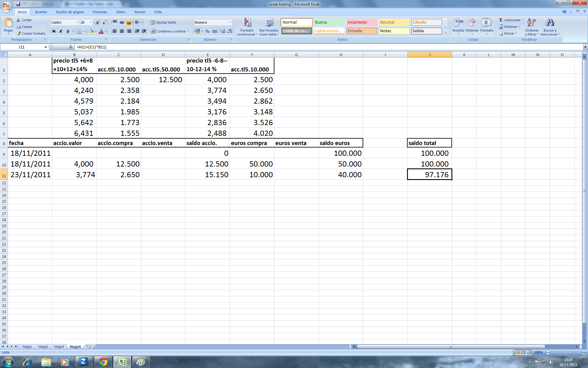Click the percent style icon
Viewport: 588px width, 368px height.
point(207,31)
